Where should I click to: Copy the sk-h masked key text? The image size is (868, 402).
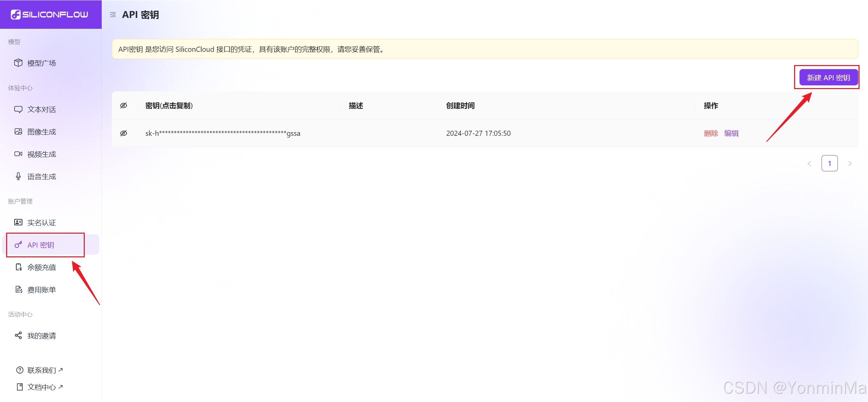(x=222, y=133)
